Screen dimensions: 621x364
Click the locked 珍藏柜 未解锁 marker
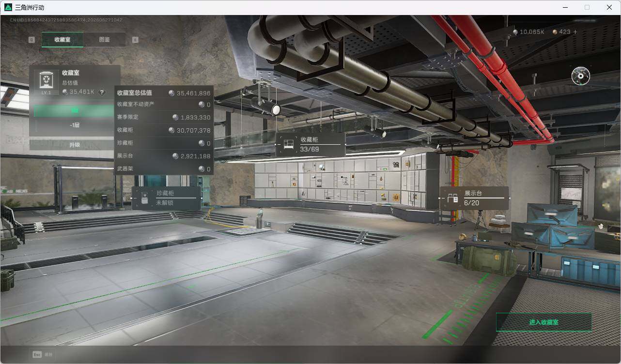[167, 198]
